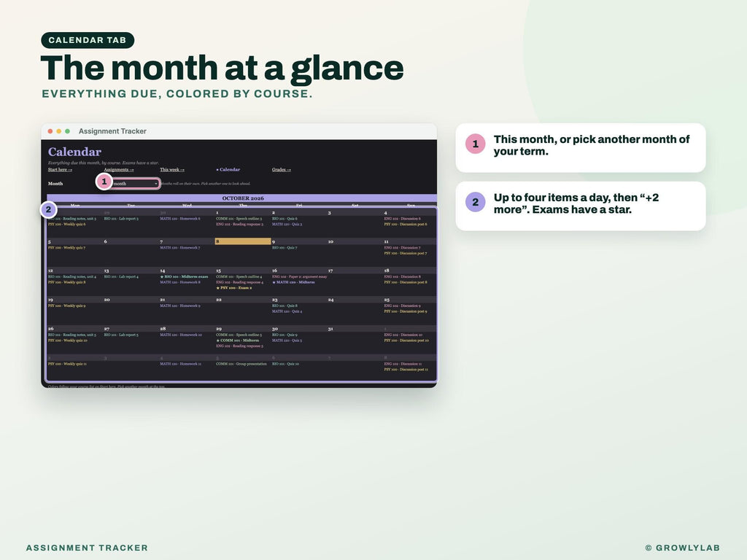Select 'COMM 101 · Midterm' on day 29
Image resolution: width=747 pixels, height=560 pixels.
tap(237, 341)
